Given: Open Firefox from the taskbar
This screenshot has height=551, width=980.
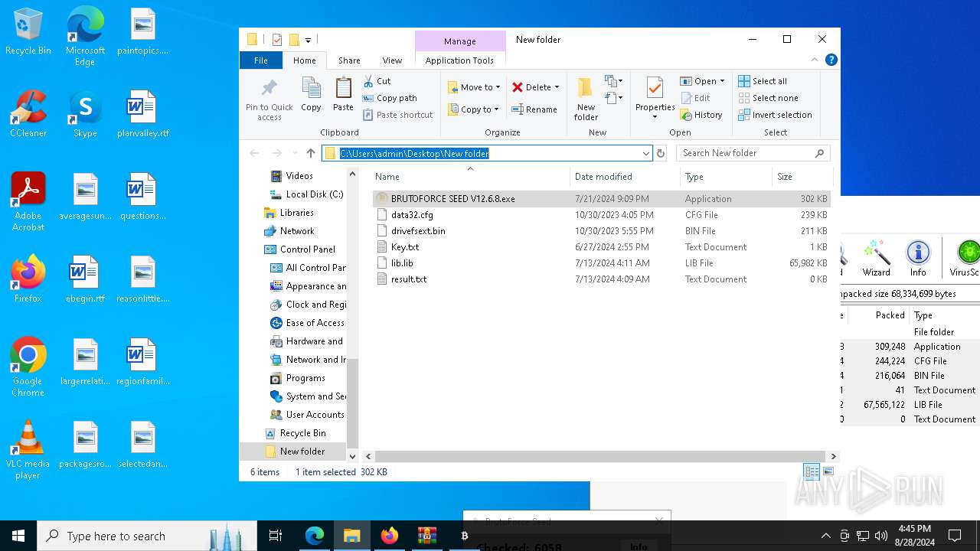Looking at the screenshot, I should (389, 536).
